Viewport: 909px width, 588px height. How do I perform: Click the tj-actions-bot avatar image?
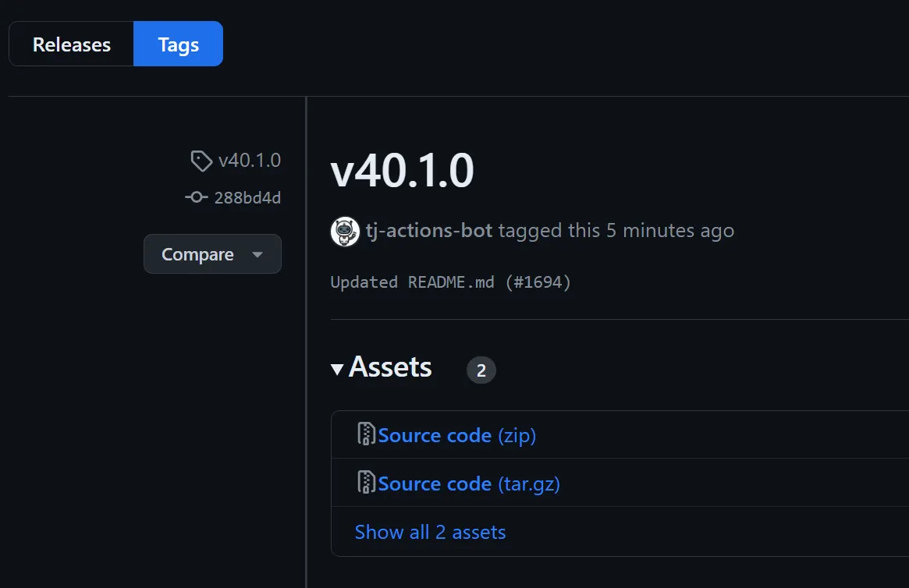click(345, 232)
